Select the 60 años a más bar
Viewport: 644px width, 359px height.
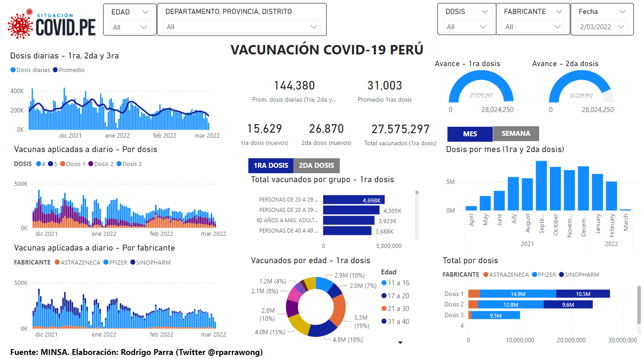coord(349,220)
